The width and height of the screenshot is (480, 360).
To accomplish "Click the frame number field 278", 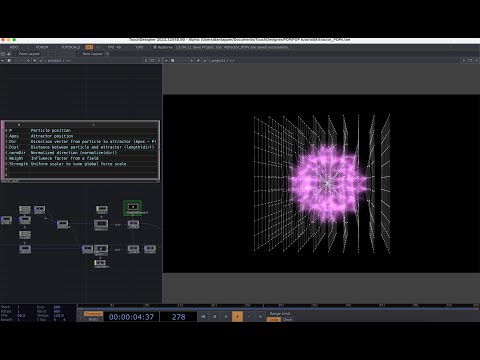I will point(178,317).
